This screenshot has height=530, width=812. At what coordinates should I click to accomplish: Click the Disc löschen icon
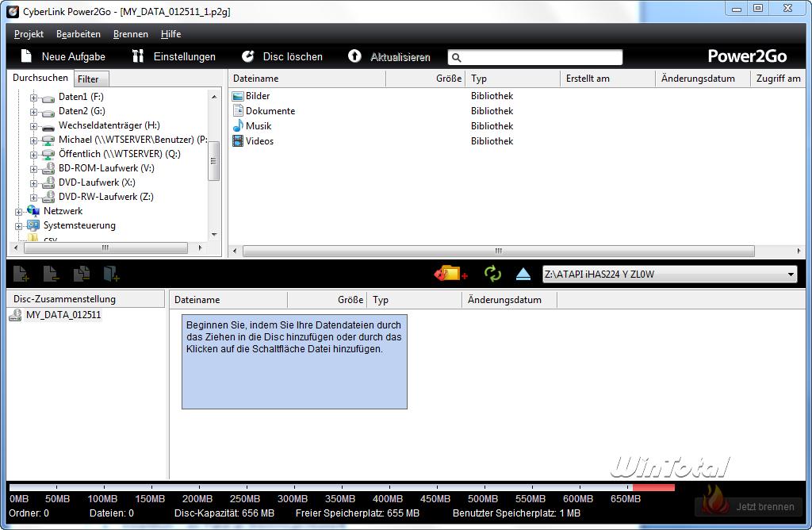[x=248, y=56]
